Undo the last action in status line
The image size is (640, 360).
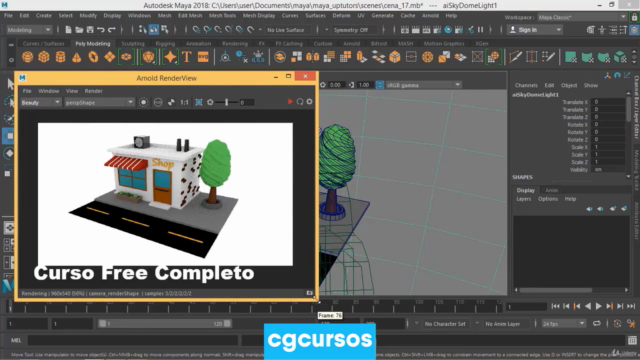tap(100, 30)
